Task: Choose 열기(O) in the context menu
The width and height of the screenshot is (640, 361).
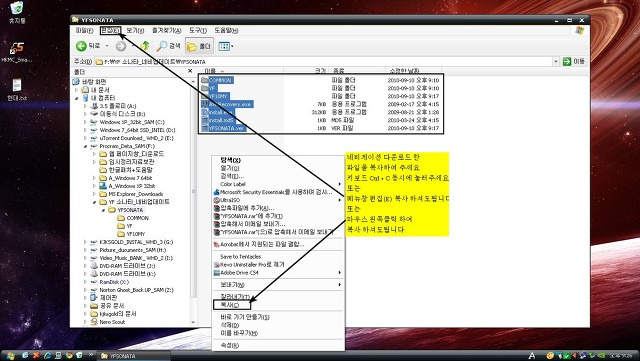Action: [x=278, y=168]
